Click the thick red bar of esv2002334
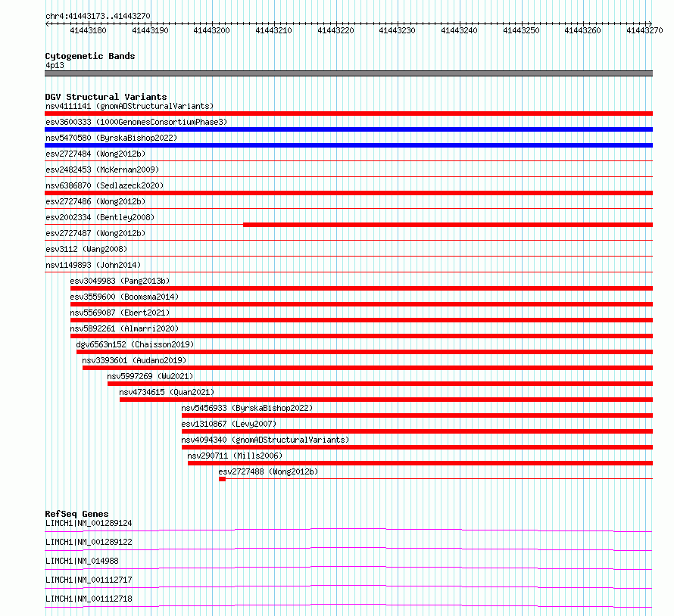 tap(448, 225)
